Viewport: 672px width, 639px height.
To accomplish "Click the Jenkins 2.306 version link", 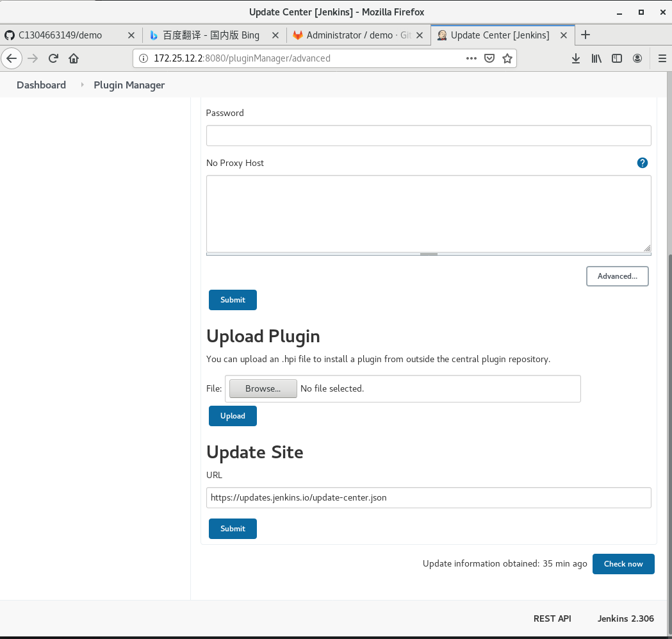I will pyautogui.click(x=626, y=618).
